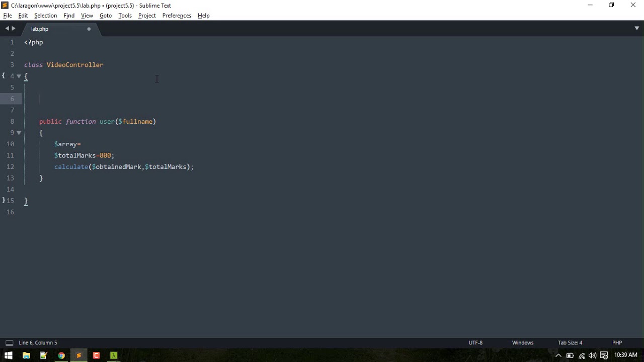Change the UTF-8 encoding in status bar

pos(475,343)
